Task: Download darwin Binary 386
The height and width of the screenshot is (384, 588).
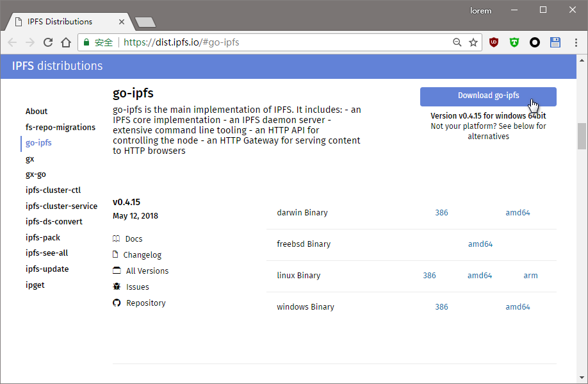Action: (441, 212)
